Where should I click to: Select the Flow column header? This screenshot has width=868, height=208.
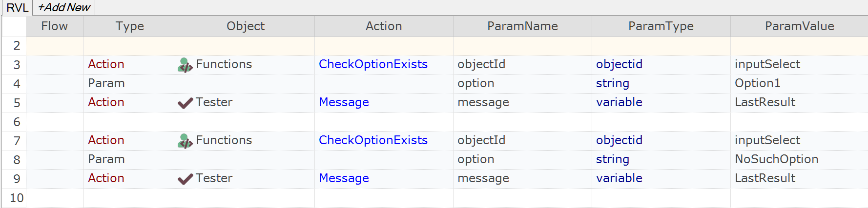tap(54, 26)
